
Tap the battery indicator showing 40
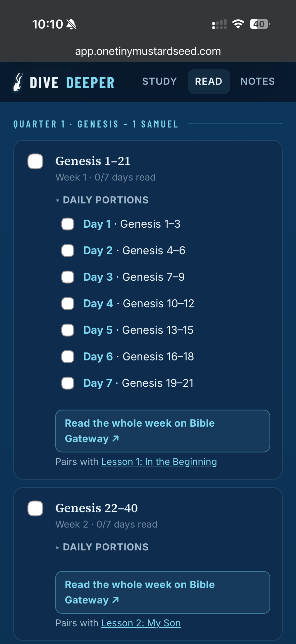[x=260, y=24]
